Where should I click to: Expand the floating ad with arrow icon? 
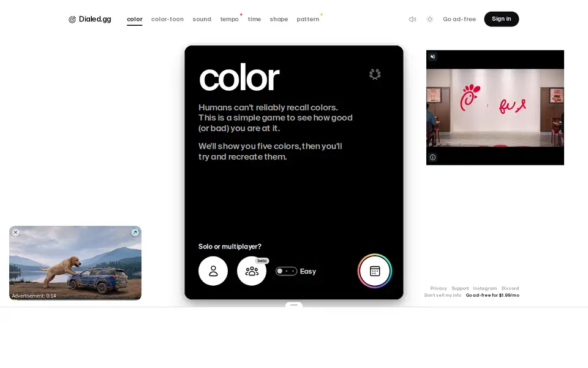click(x=135, y=232)
